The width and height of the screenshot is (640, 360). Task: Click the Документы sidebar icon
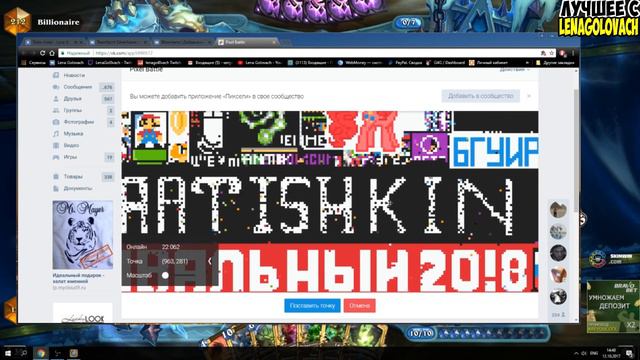click(x=56, y=189)
